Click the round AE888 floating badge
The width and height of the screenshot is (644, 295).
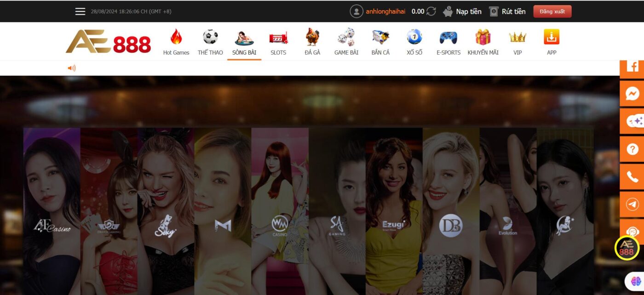click(x=627, y=248)
